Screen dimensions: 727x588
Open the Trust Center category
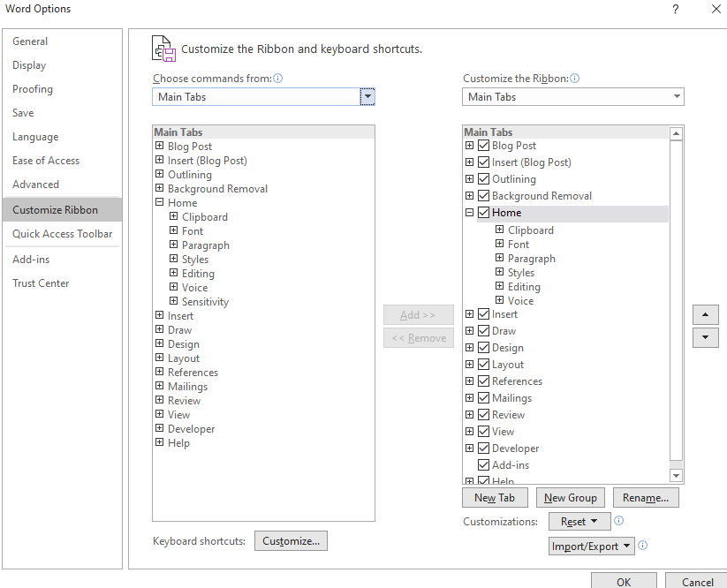tap(62, 283)
